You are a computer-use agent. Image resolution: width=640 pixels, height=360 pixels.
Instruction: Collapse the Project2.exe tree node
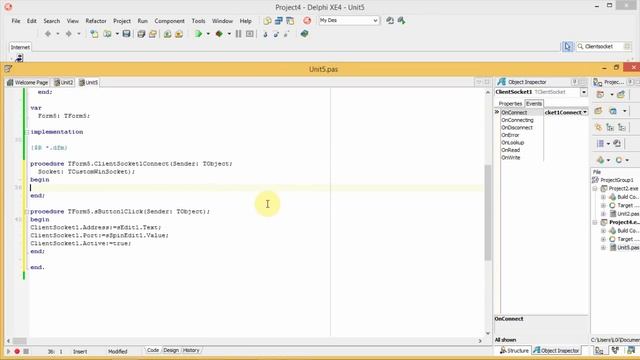click(x=595, y=189)
